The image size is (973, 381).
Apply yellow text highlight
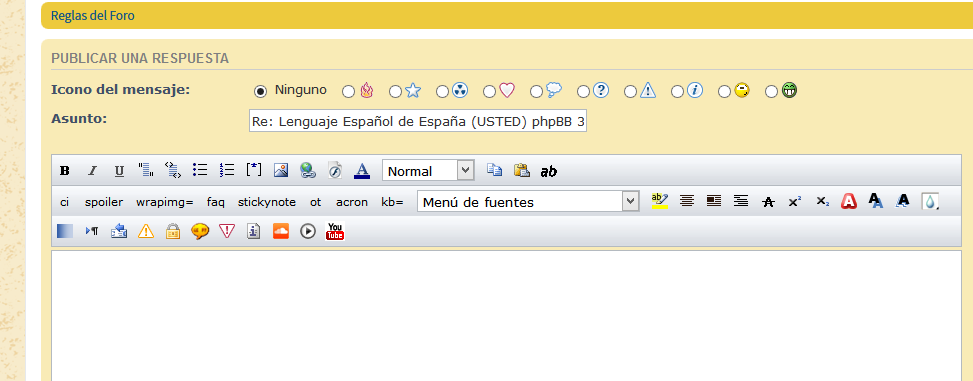pos(660,200)
